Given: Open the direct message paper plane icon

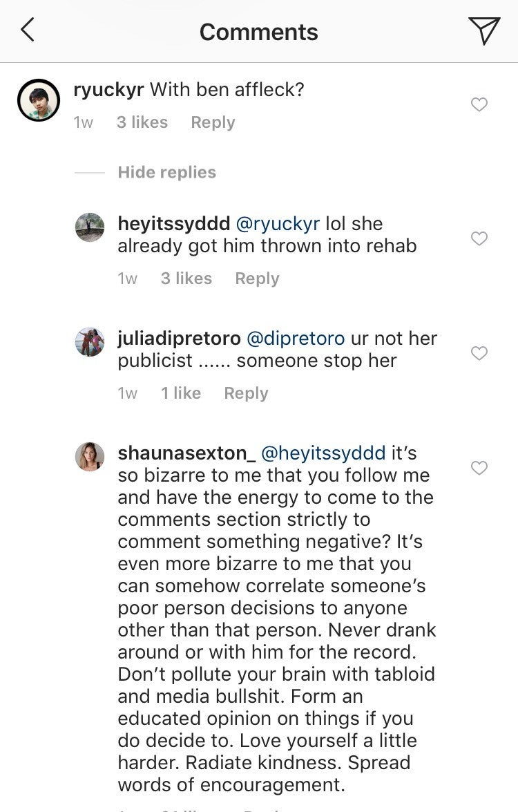Looking at the screenshot, I should (x=483, y=31).
